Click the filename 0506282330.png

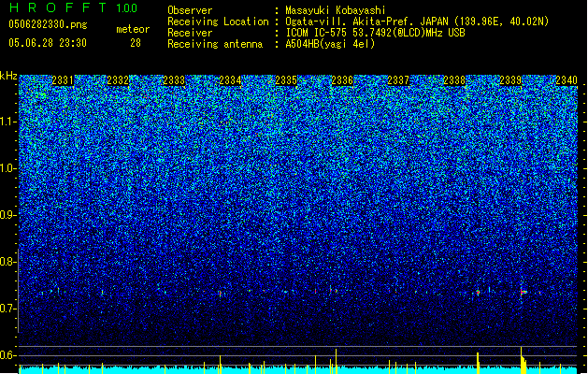pos(48,24)
